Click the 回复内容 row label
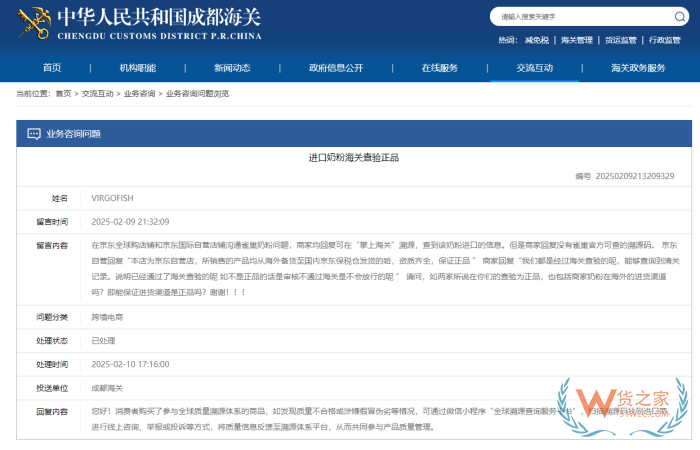 click(x=52, y=412)
